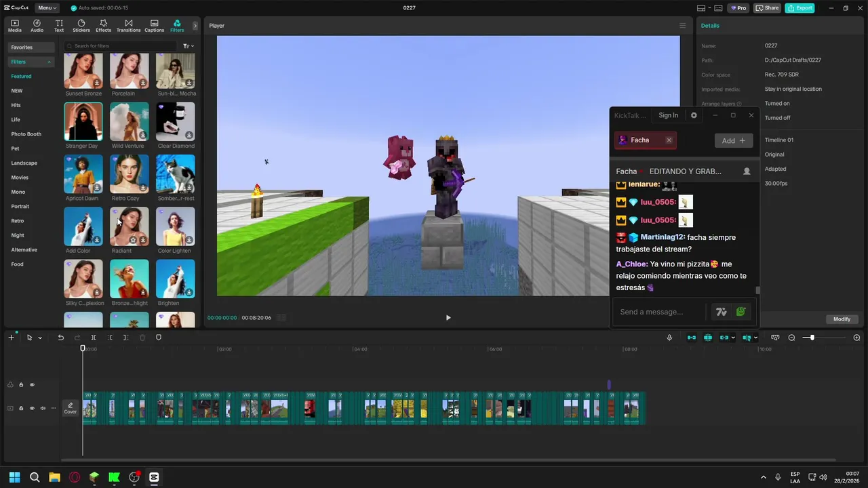This screenshot has width=868, height=488.
Task: Toggle auto snapping in the timeline
Action: click(708, 338)
